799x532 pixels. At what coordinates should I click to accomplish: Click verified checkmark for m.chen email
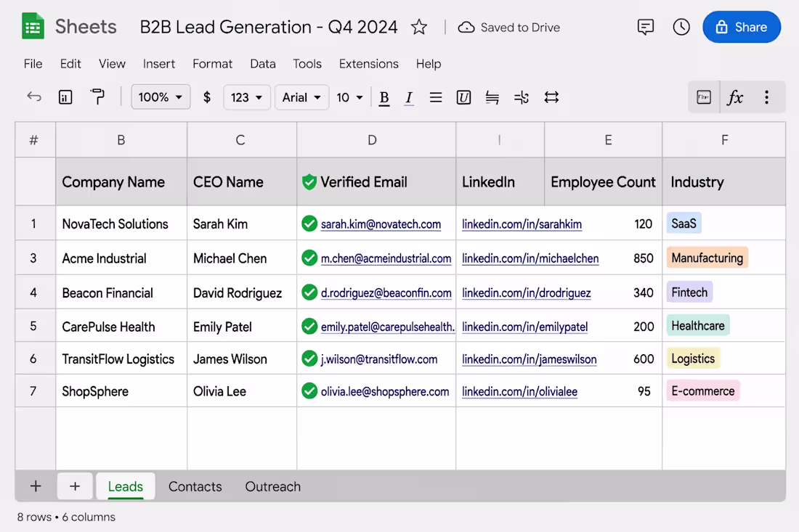pos(309,258)
